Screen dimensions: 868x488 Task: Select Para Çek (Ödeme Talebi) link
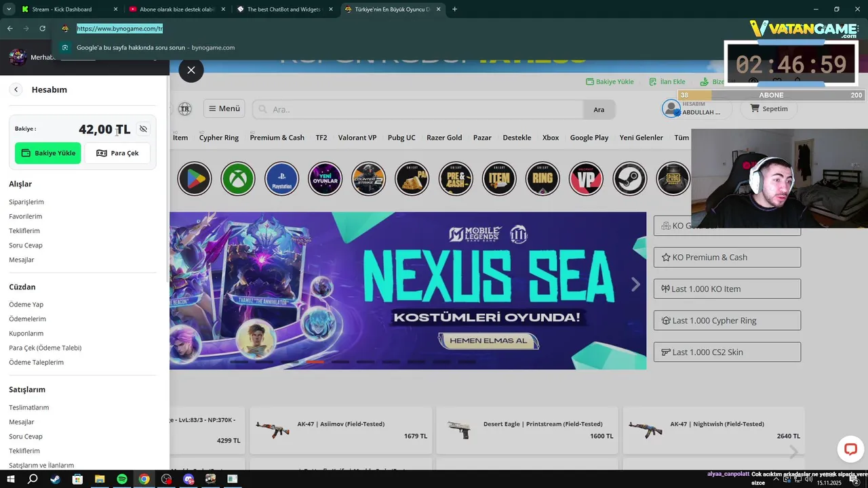pyautogui.click(x=45, y=348)
